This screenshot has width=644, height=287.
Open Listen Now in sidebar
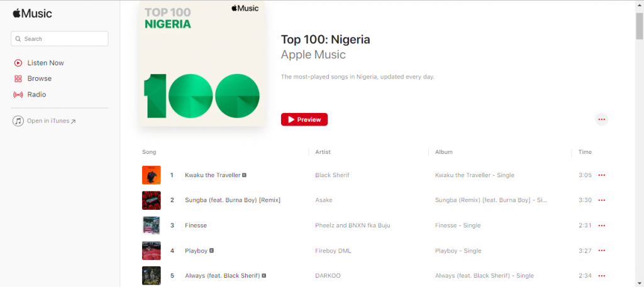pyautogui.click(x=45, y=63)
